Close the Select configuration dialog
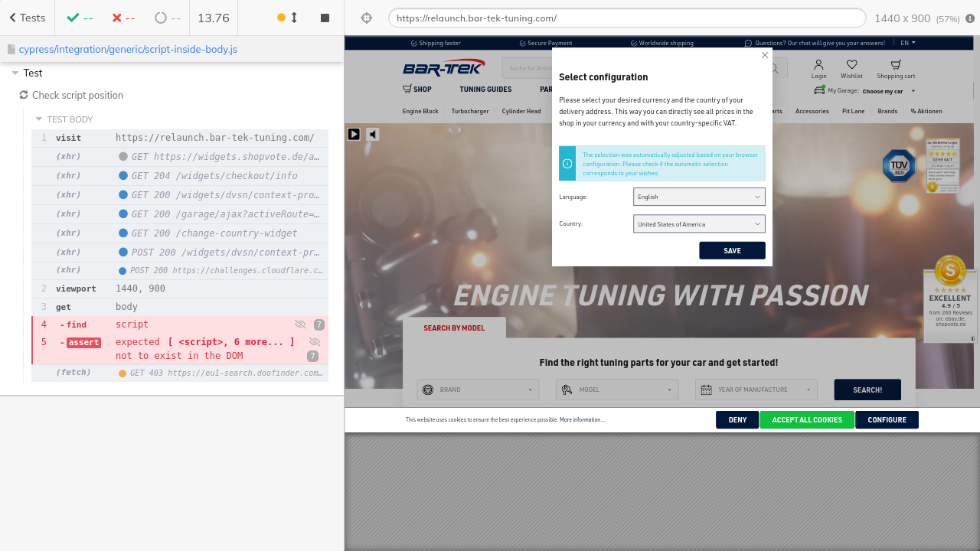This screenshot has width=980, height=551. [x=765, y=55]
